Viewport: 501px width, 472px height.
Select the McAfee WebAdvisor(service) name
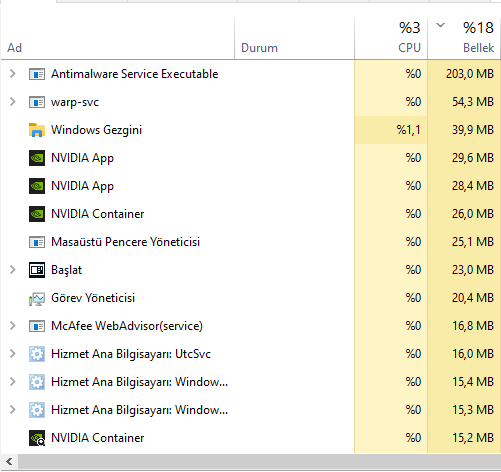[x=127, y=326]
